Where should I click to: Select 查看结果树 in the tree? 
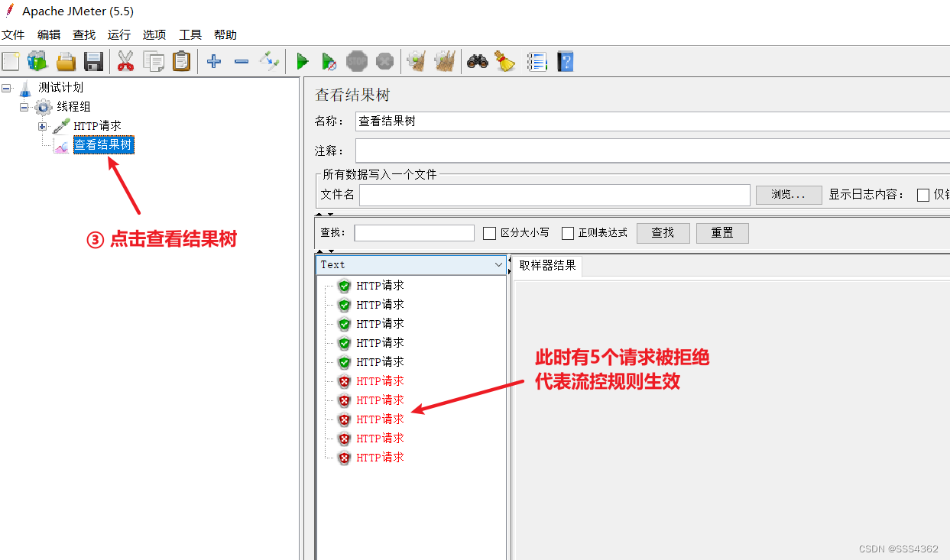pyautogui.click(x=103, y=145)
